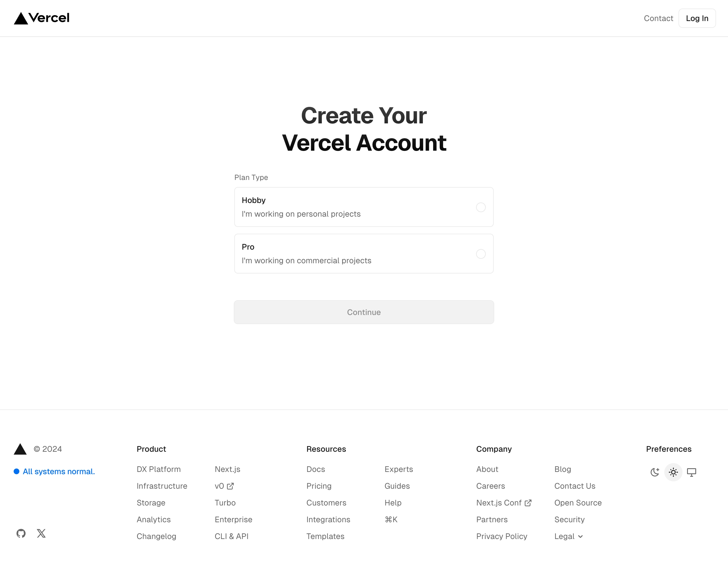Open All systems normal status link
Screen dimensions: 728x572
coord(54,472)
